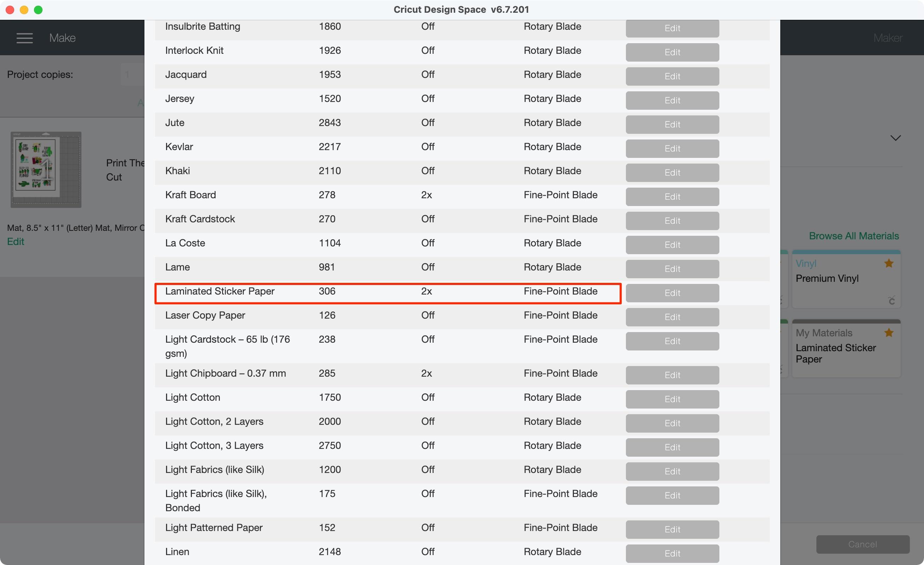The width and height of the screenshot is (924, 565).
Task: Click the Project copies input field
Action: [x=132, y=75]
